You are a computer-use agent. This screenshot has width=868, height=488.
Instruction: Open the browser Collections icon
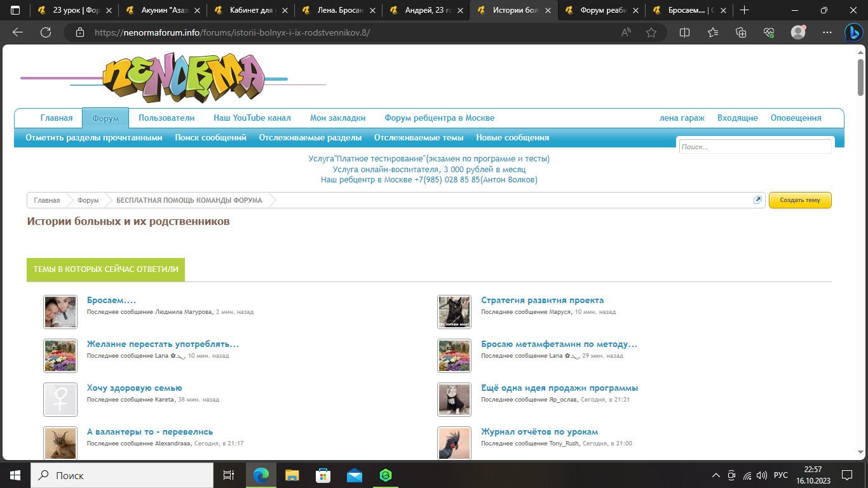(740, 32)
